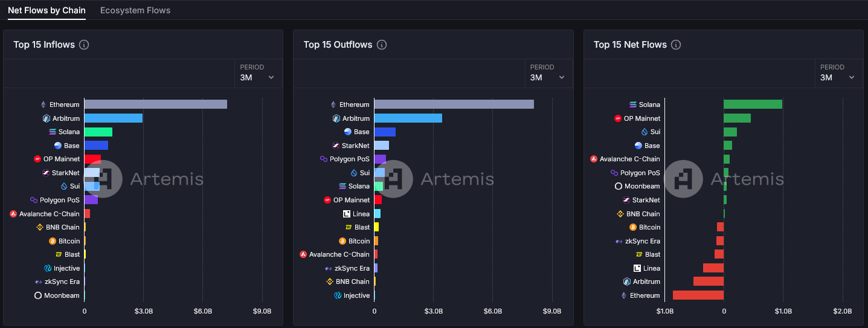This screenshot has height=328, width=868.
Task: Click the Sui icon in Inflows chart
Action: (63, 186)
